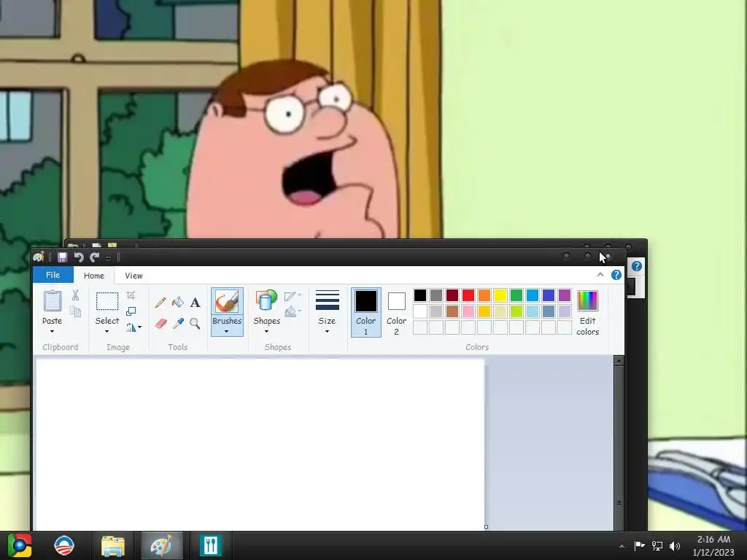Pick the indigo blue color swatch
Viewport: 747px width, 560px height.
(x=549, y=295)
